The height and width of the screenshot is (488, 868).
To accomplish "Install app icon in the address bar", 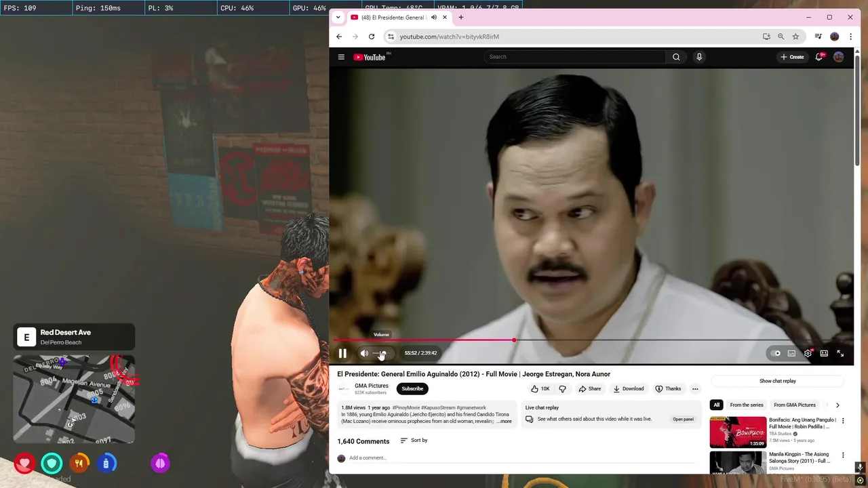I will pos(766,37).
